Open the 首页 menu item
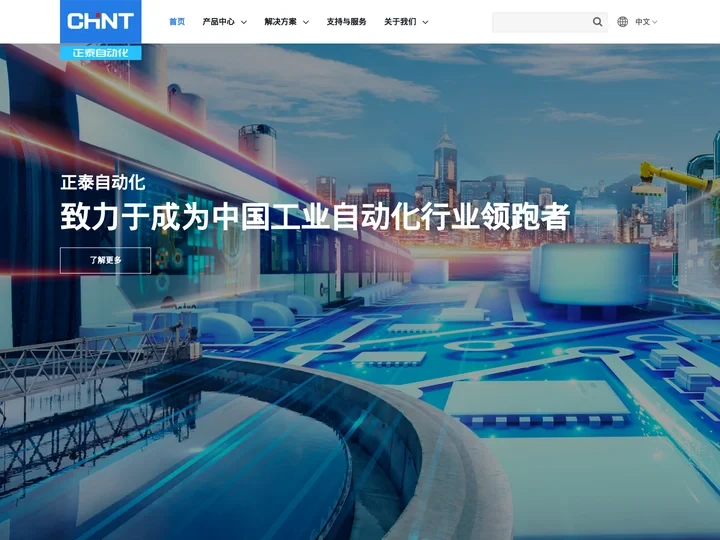720x540 pixels. 177,22
